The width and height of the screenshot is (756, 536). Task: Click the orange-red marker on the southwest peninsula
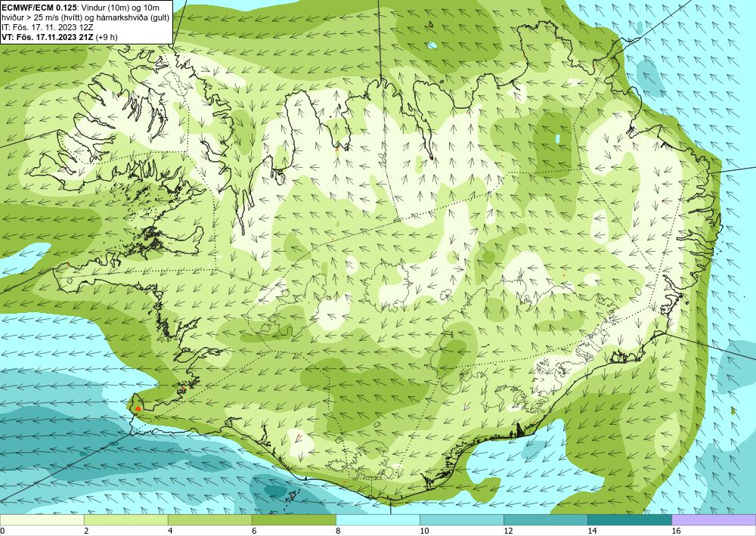(138, 409)
